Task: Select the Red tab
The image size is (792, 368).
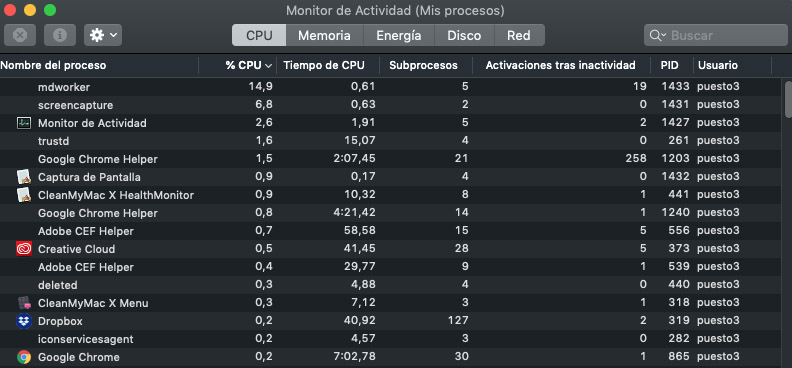Action: point(519,35)
